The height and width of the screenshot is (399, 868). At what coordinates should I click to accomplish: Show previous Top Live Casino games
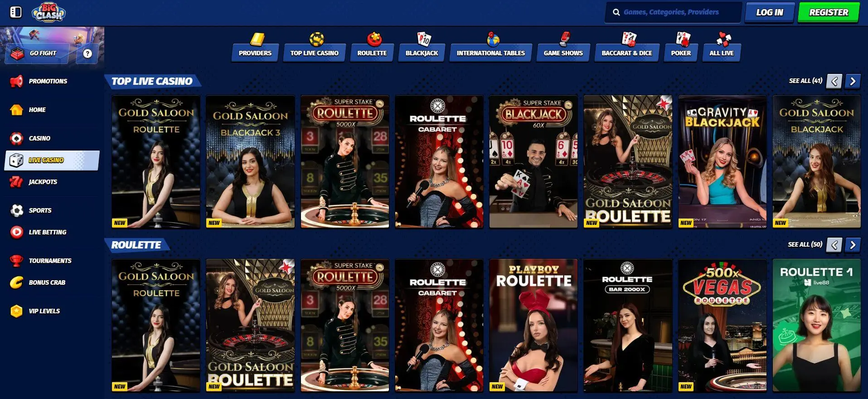pos(834,81)
